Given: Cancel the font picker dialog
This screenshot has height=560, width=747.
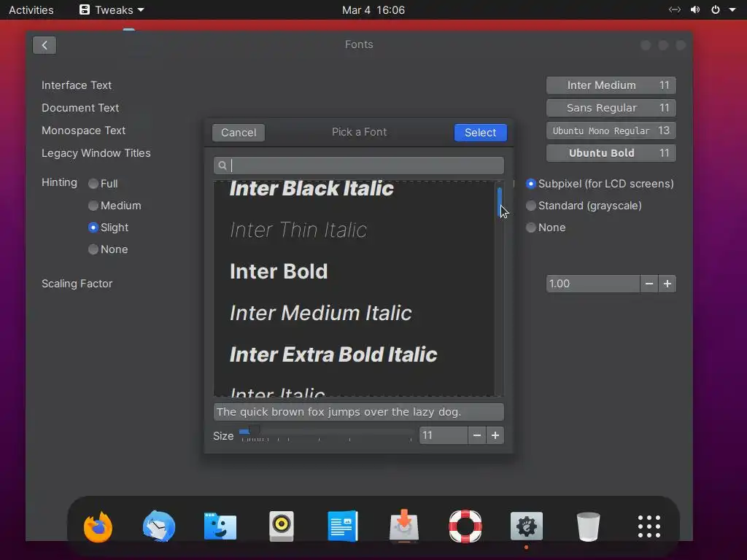Looking at the screenshot, I should (239, 133).
